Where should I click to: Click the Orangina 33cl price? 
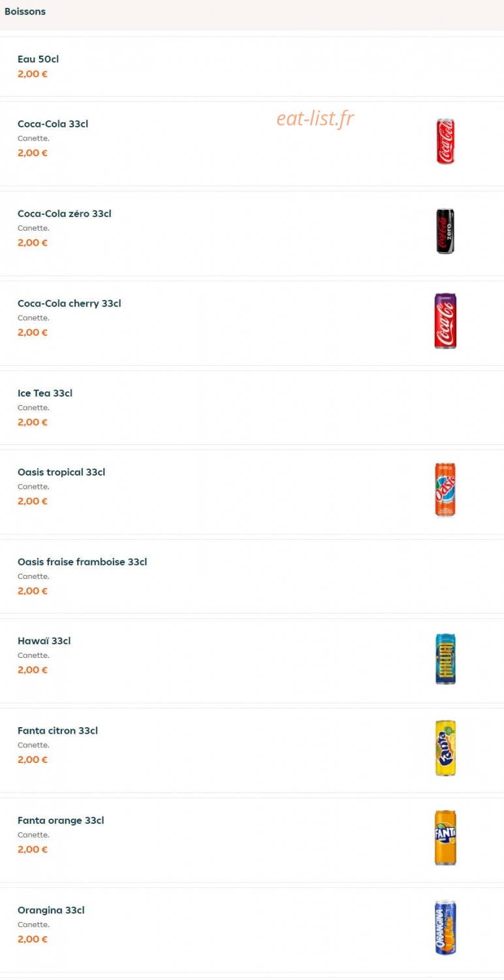pyautogui.click(x=33, y=939)
